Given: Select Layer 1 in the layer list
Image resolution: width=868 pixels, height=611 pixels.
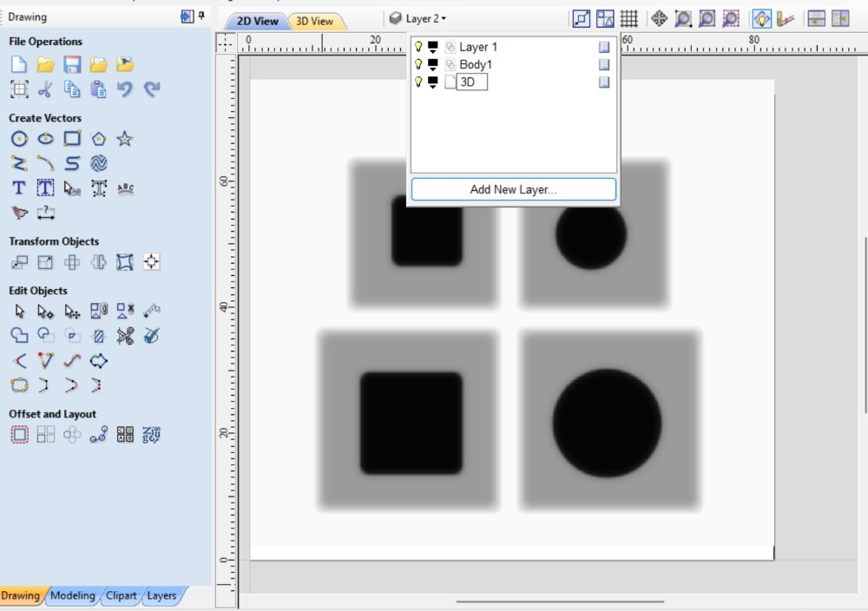Looking at the screenshot, I should click(478, 47).
